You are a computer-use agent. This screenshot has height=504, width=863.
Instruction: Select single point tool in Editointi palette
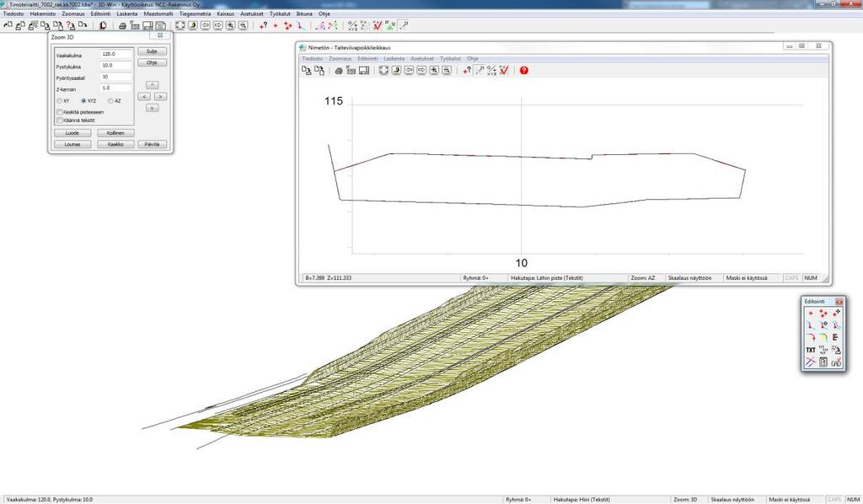tap(811, 313)
